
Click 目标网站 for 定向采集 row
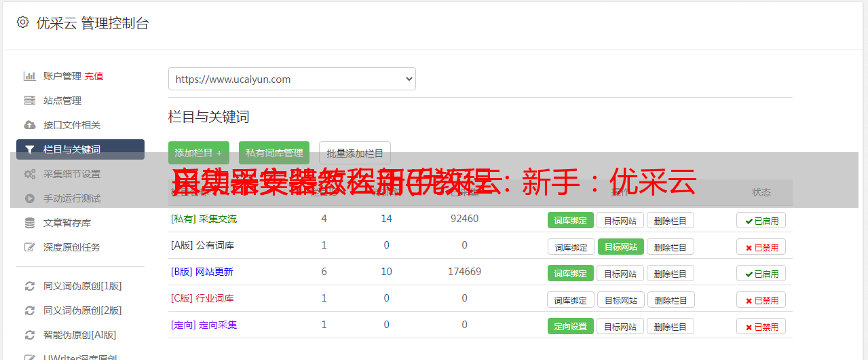620,326
